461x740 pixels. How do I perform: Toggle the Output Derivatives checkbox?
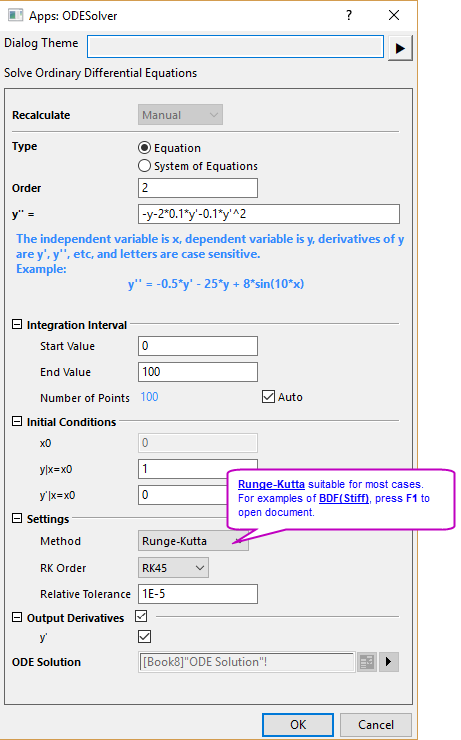coord(141,616)
